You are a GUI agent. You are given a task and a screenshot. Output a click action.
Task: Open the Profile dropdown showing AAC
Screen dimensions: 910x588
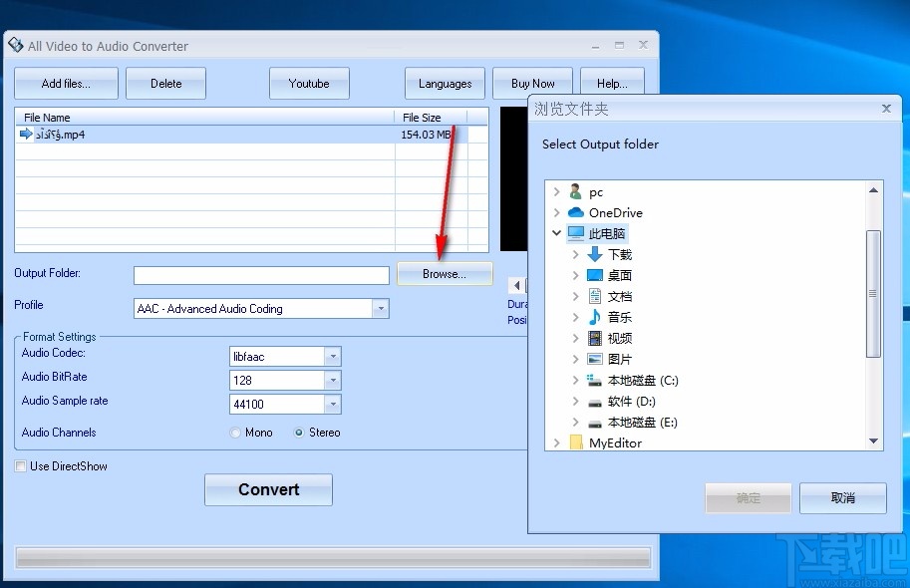pyautogui.click(x=380, y=308)
